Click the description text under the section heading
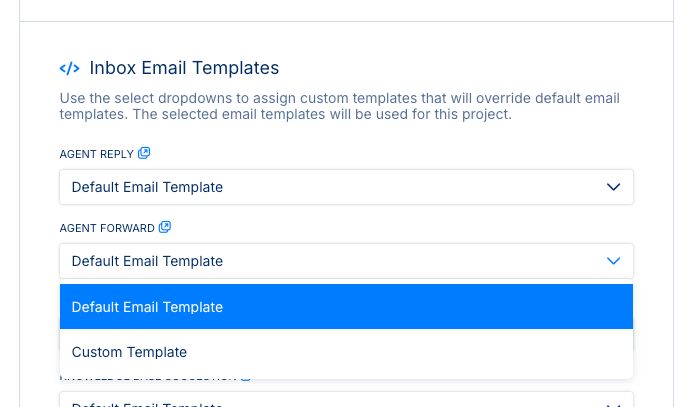 (340, 106)
